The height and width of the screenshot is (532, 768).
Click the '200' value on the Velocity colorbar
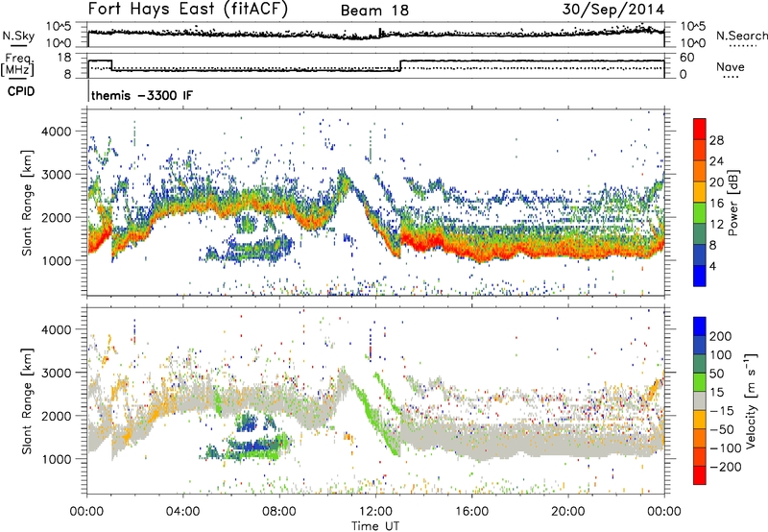point(721,336)
